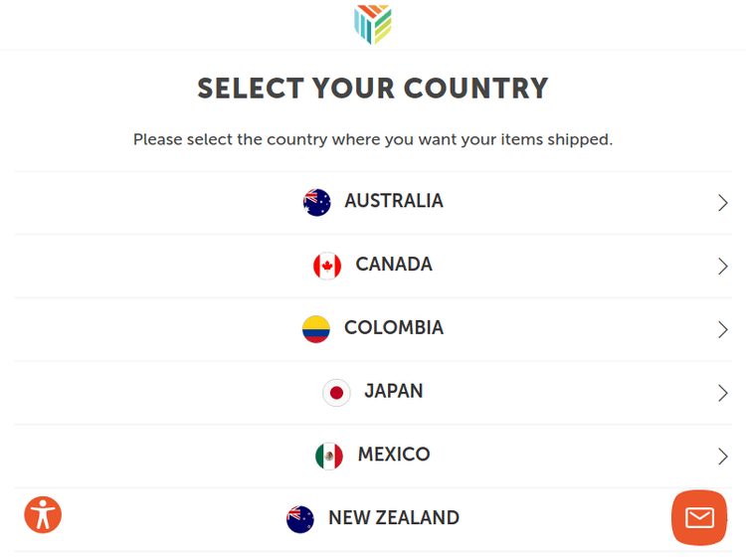Select NEW ZEALAND from the list

(x=394, y=518)
